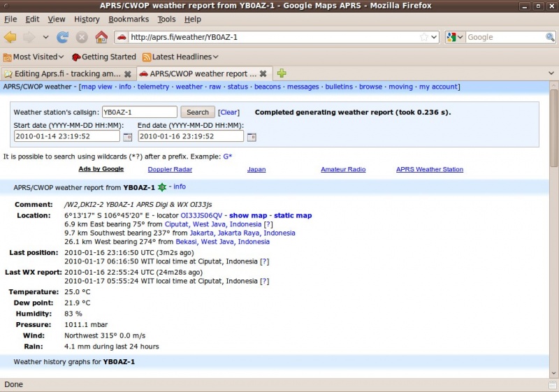559x392 pixels.
Task: Click the telemetry link in navigation bar
Action: tap(153, 87)
